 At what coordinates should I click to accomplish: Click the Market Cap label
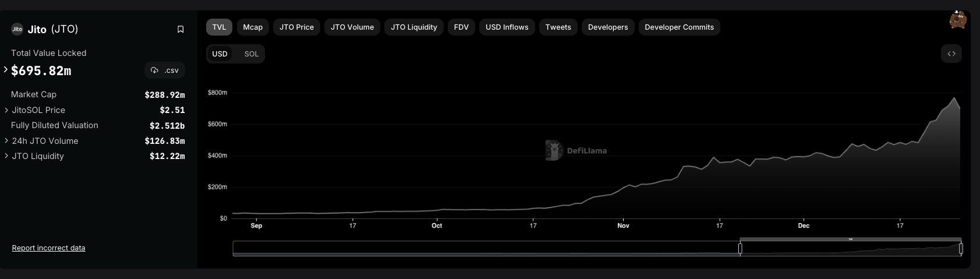(34, 94)
